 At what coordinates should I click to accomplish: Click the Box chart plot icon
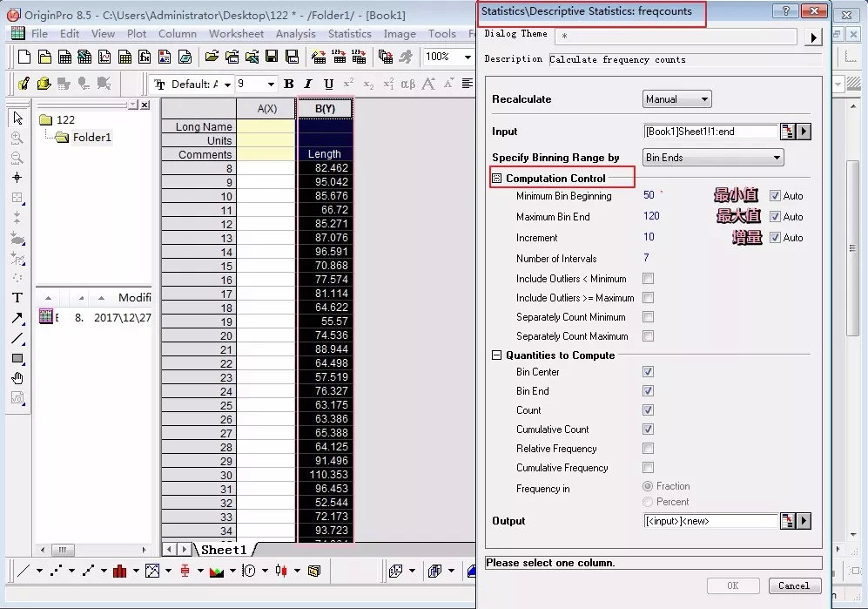point(185,571)
